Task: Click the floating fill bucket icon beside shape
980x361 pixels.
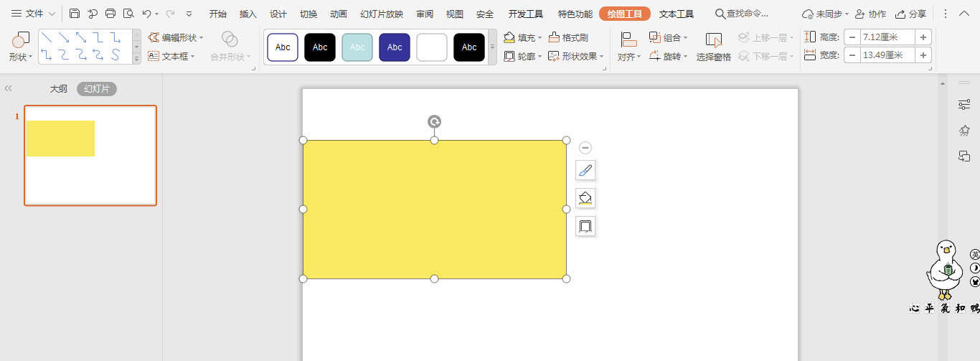Action: [x=585, y=198]
